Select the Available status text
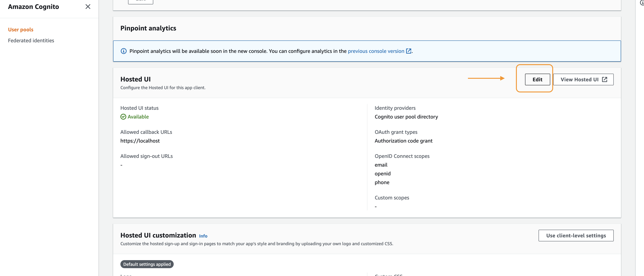This screenshot has width=644, height=276. click(x=138, y=117)
